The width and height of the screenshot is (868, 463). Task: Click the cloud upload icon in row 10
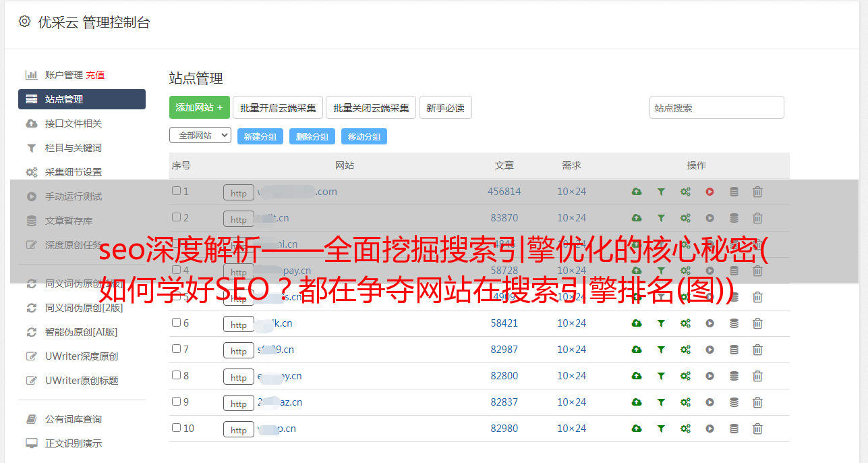[637, 429]
